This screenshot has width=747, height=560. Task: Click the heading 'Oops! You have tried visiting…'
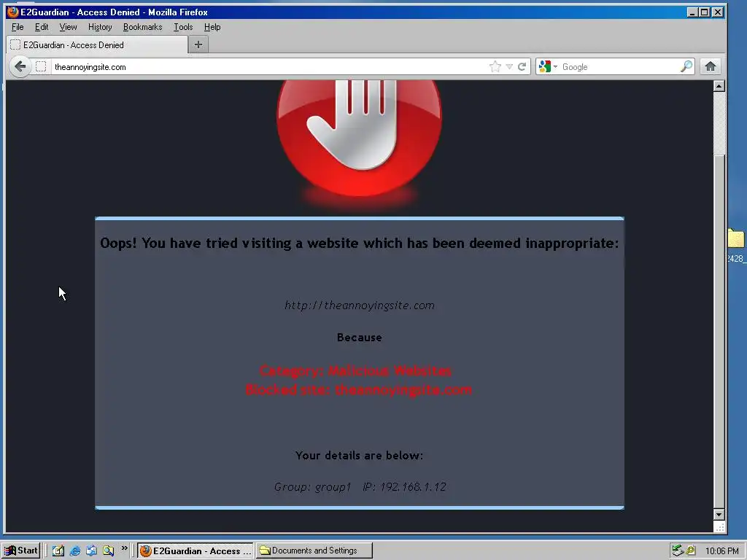click(x=359, y=244)
